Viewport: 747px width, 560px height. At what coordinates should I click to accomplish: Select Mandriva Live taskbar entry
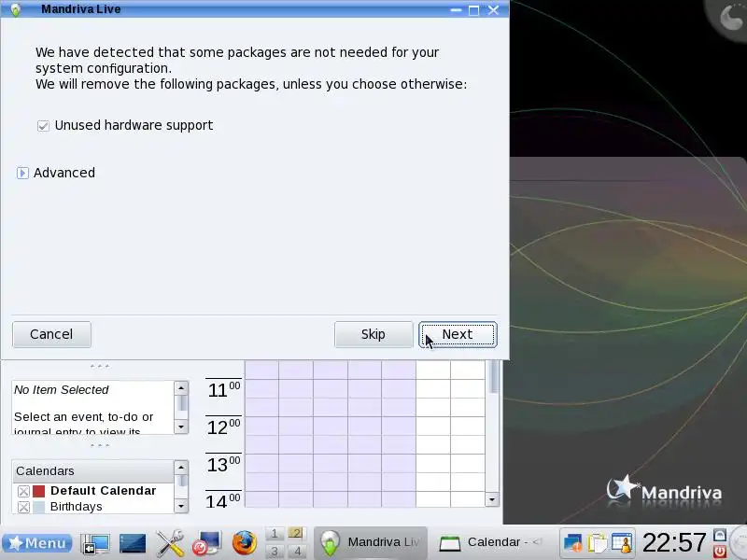click(x=370, y=542)
